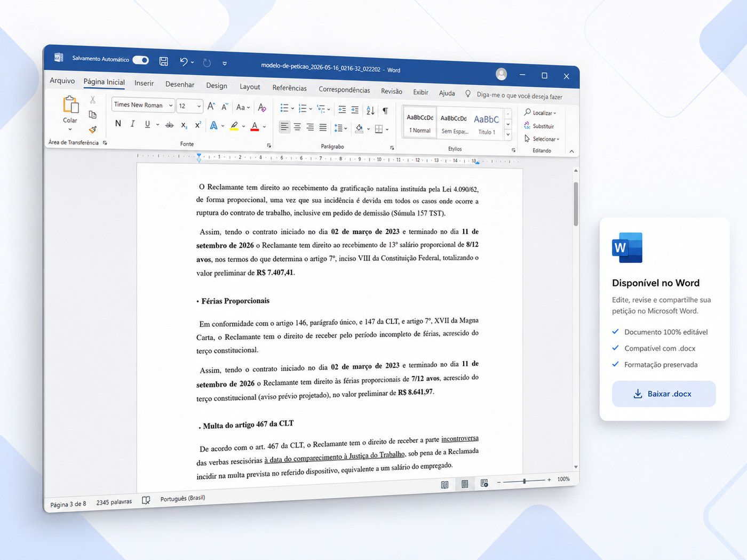
Task: Click the Undo arrow icon
Action: pyautogui.click(x=184, y=62)
